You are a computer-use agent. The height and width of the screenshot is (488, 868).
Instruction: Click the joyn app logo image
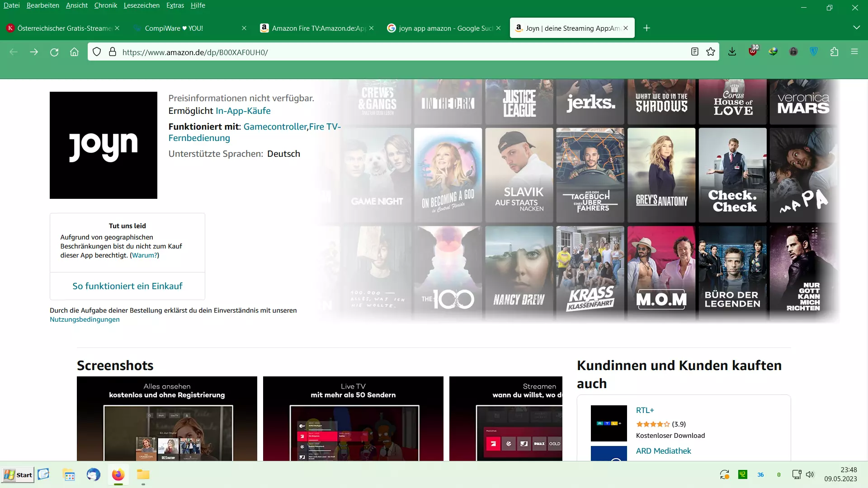tap(104, 145)
